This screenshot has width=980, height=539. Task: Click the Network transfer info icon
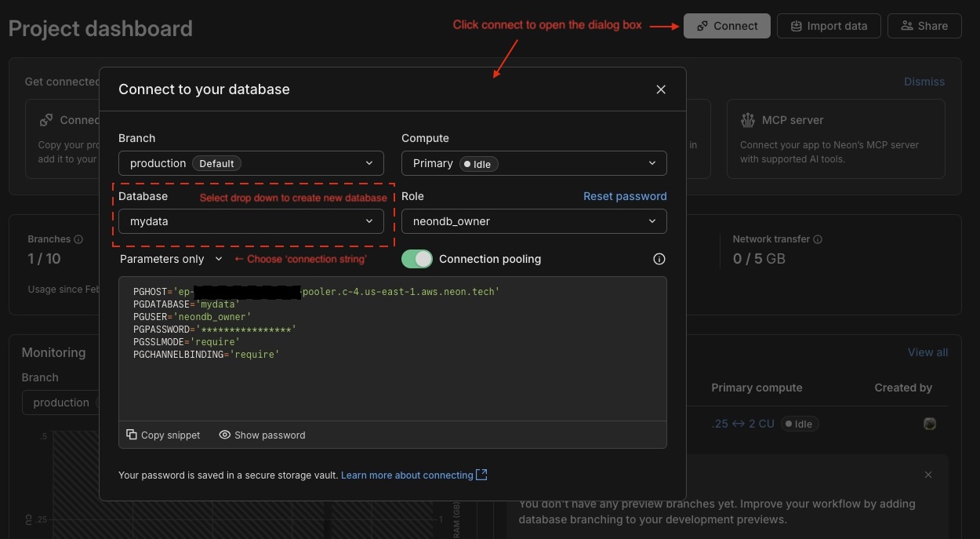818,239
